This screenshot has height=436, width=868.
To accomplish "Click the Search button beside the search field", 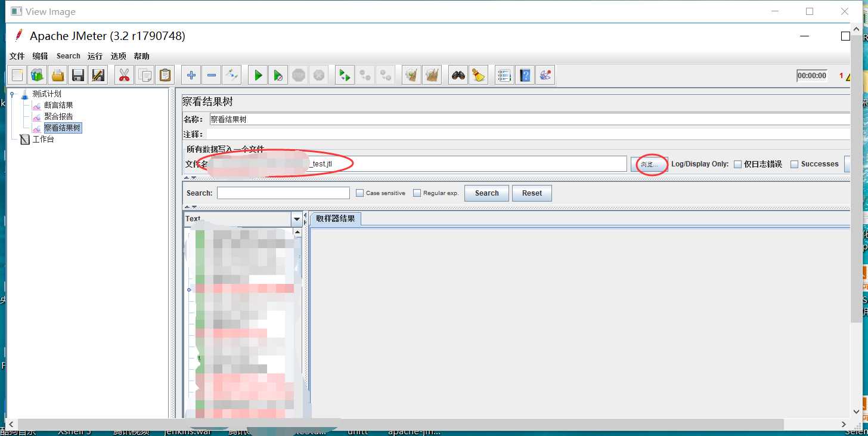I will click(x=486, y=193).
